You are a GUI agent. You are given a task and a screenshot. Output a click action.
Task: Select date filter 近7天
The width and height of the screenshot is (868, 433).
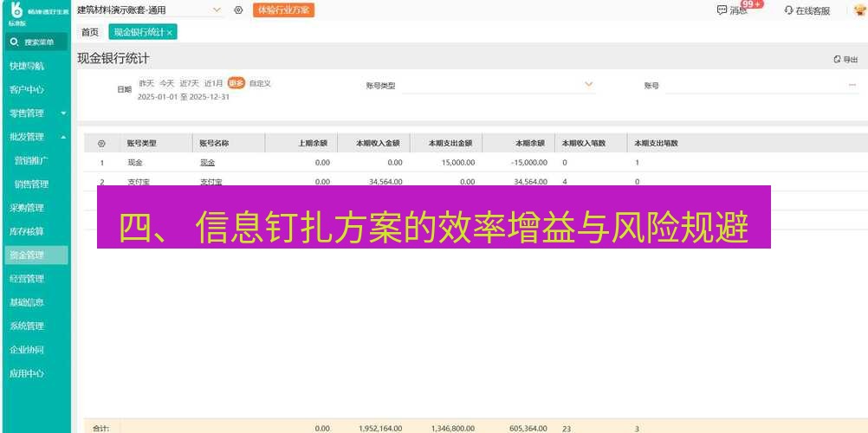[189, 84]
